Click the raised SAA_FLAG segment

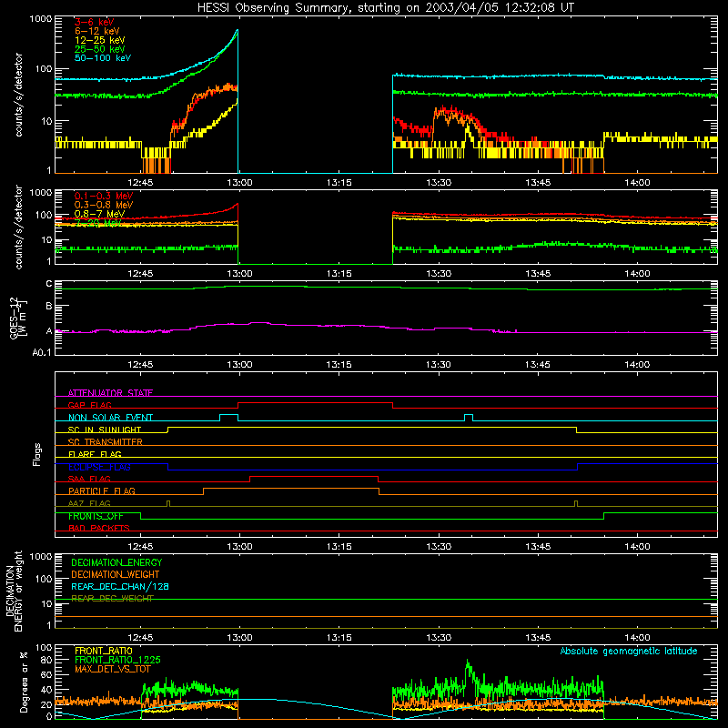314,476
